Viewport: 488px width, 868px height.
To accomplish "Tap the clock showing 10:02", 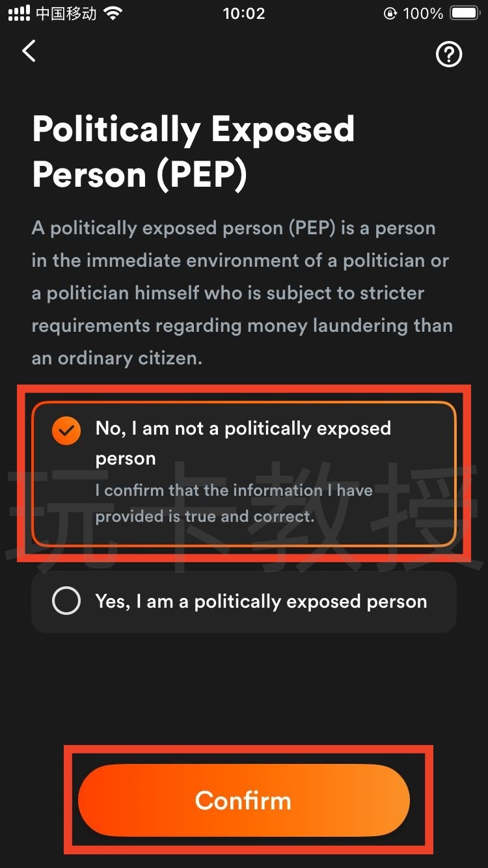I will coord(244,13).
